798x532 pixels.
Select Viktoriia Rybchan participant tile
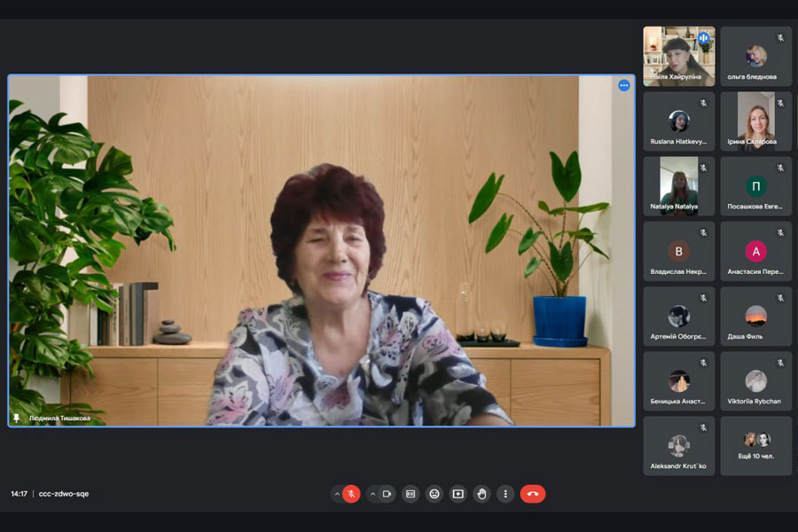(756, 380)
